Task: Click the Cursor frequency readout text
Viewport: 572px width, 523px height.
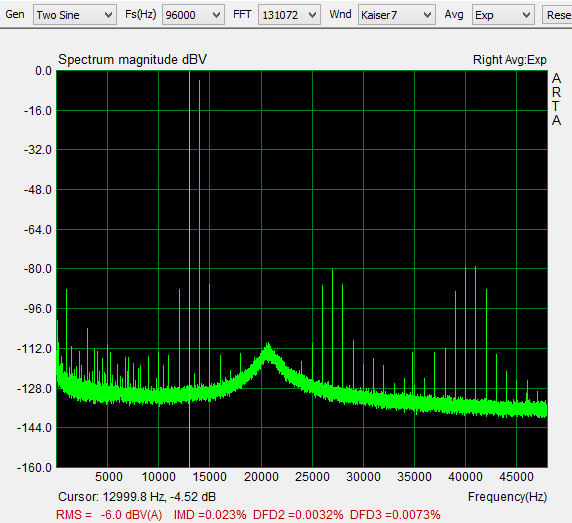Action: [137, 497]
